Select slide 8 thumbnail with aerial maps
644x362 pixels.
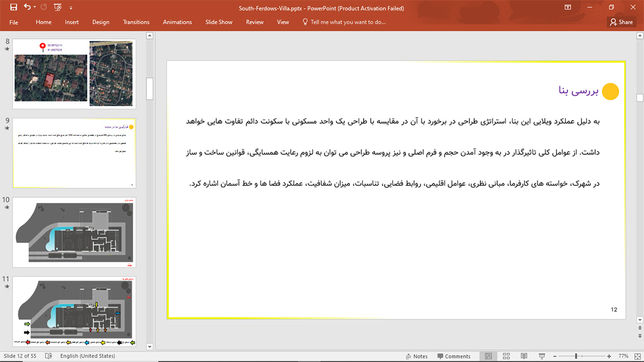[x=74, y=74]
